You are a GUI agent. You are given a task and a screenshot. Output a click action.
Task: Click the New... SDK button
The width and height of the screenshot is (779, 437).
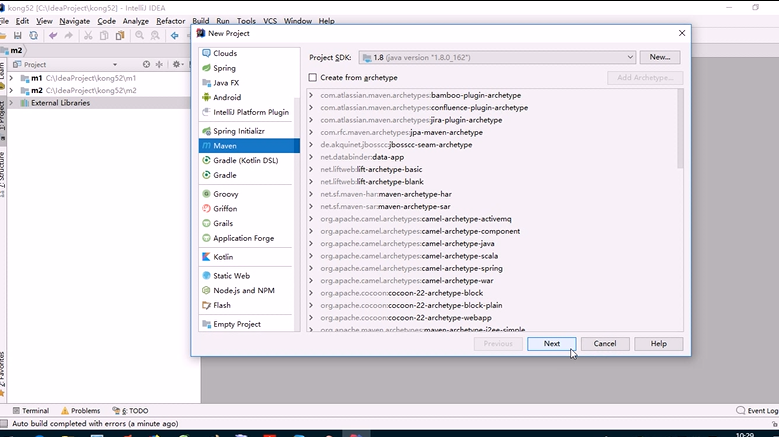(660, 57)
